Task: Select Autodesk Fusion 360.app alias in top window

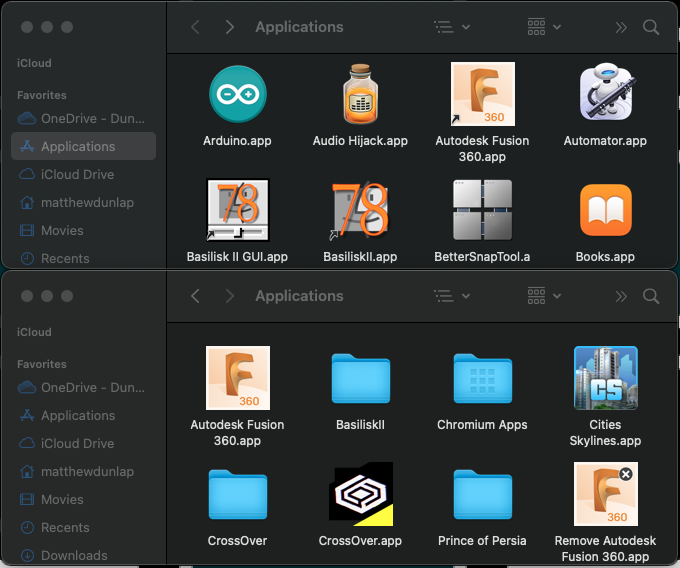Action: coord(483,94)
